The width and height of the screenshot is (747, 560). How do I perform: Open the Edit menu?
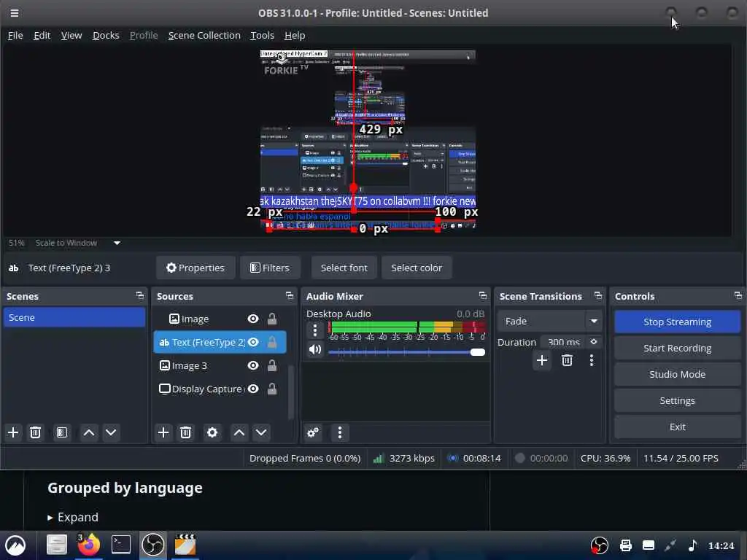(42, 35)
